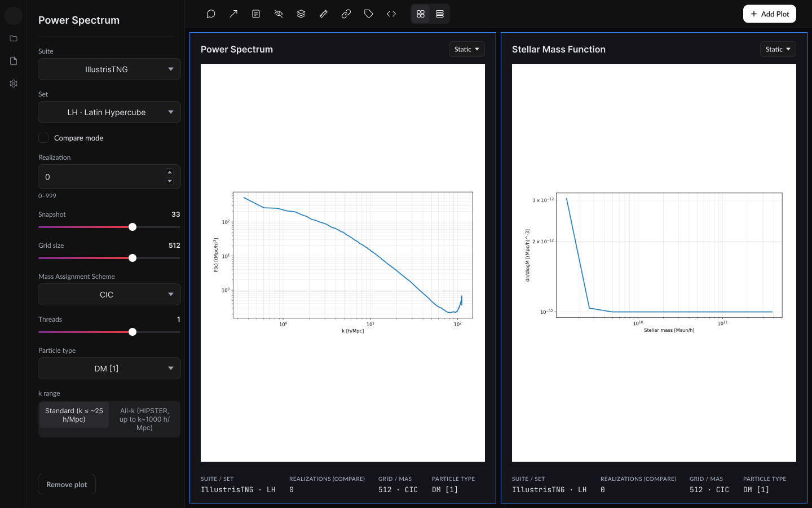Screen dimensions: 812x508
Task: Open the code brackets toolbar icon
Action: [x=391, y=14]
